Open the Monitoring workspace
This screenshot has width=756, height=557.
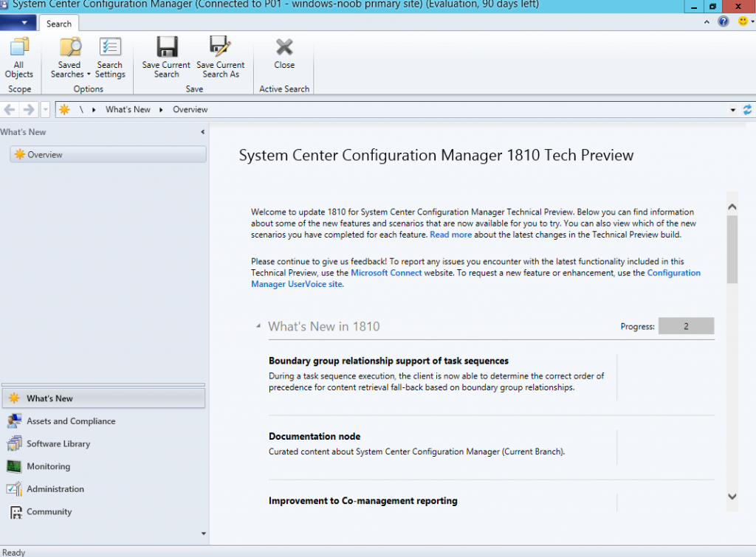[x=103, y=466]
